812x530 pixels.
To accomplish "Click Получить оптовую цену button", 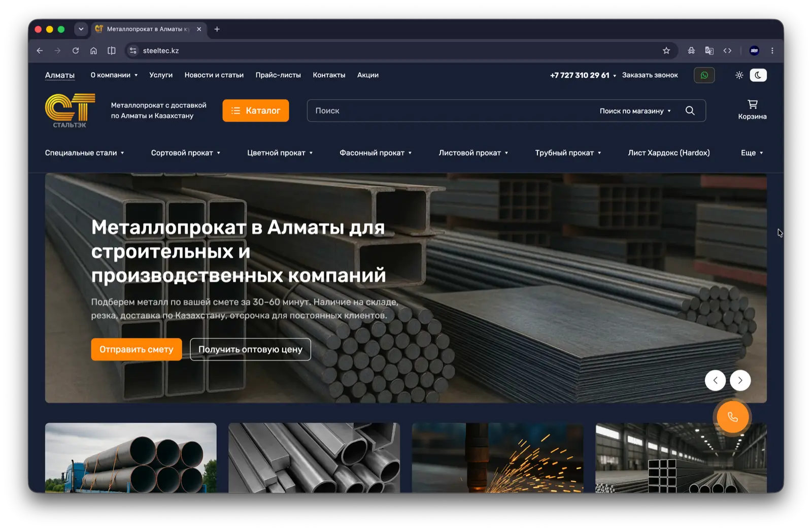I will 250,349.
